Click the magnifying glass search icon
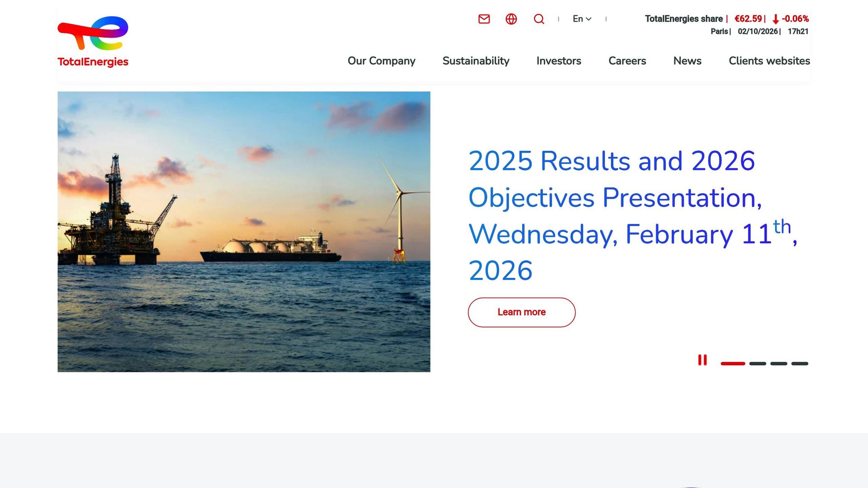Image resolution: width=868 pixels, height=488 pixels. pos(539,19)
